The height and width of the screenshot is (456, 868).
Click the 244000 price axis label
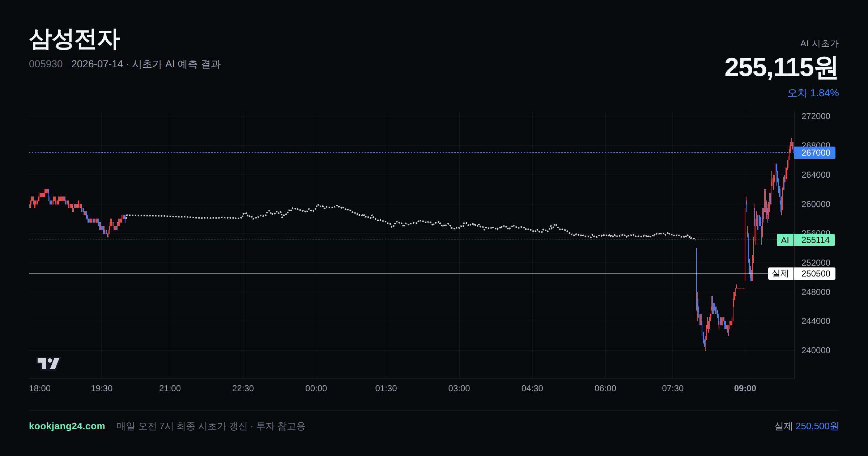click(816, 321)
